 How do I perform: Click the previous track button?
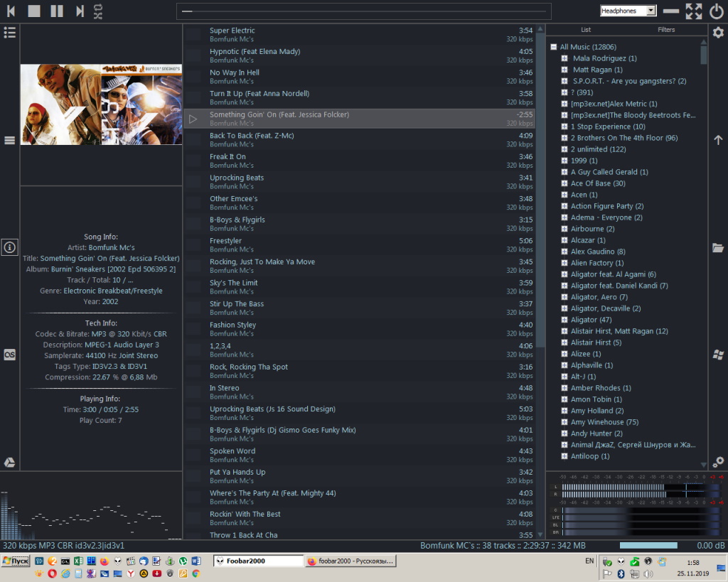pyautogui.click(x=11, y=11)
